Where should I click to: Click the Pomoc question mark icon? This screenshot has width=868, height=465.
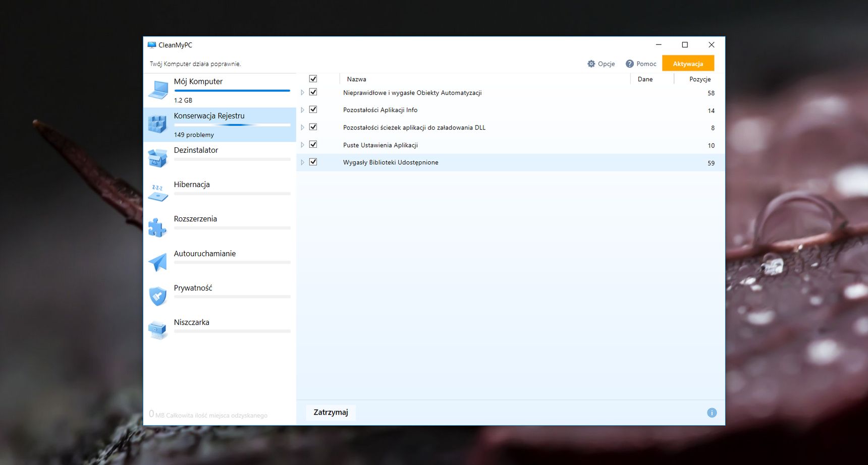630,64
